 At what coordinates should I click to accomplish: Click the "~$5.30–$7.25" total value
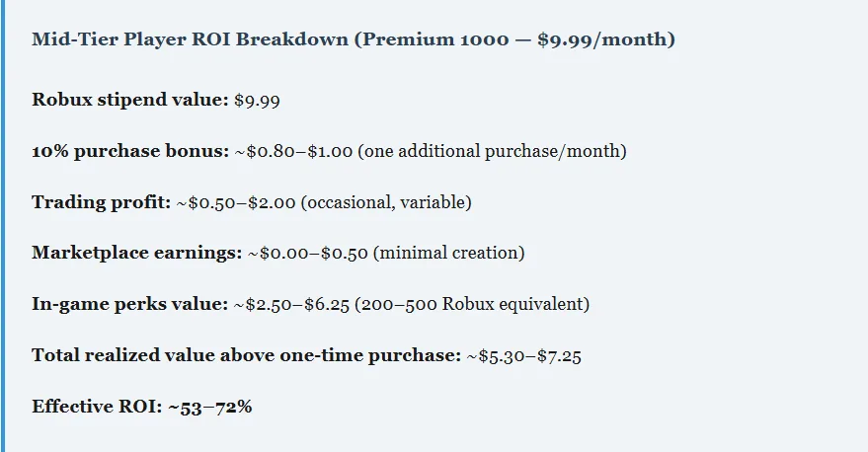click(x=523, y=355)
